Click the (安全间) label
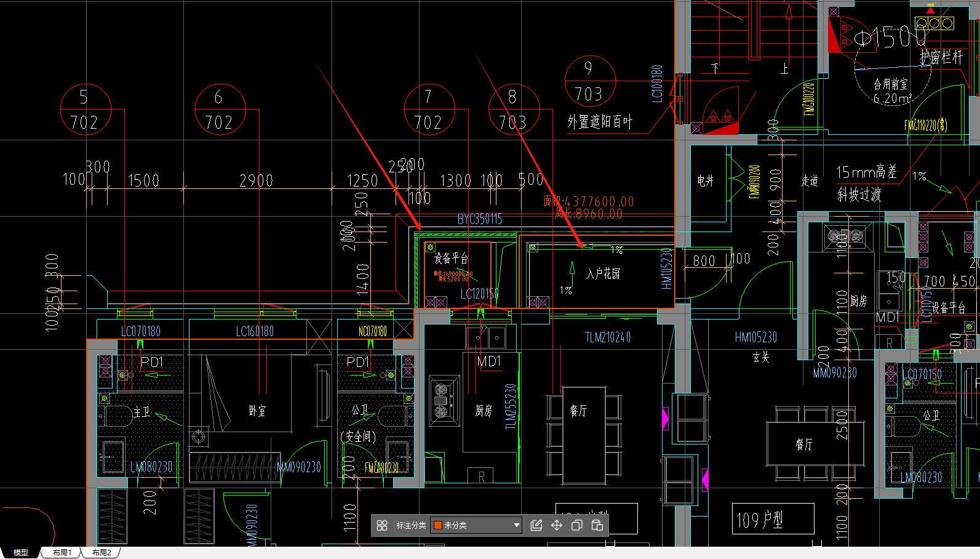The image size is (980, 559). (358, 436)
